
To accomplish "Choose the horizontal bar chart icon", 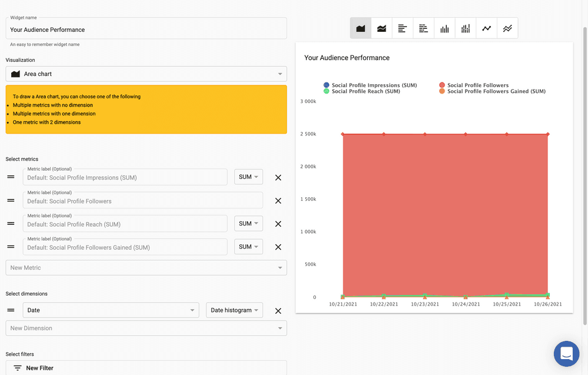I will tap(402, 28).
